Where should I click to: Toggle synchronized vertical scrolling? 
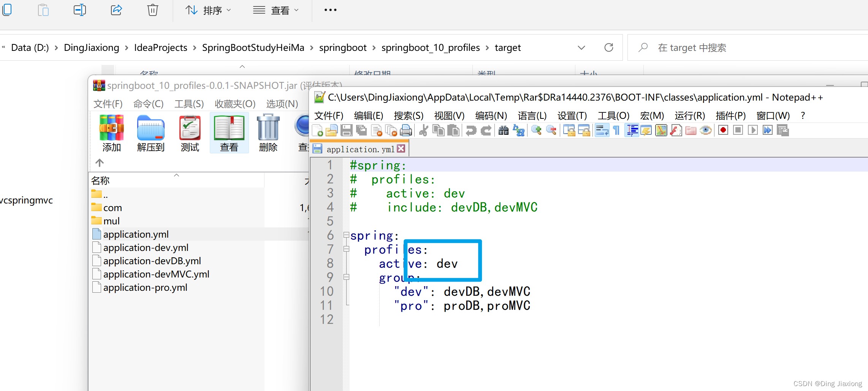coord(569,131)
